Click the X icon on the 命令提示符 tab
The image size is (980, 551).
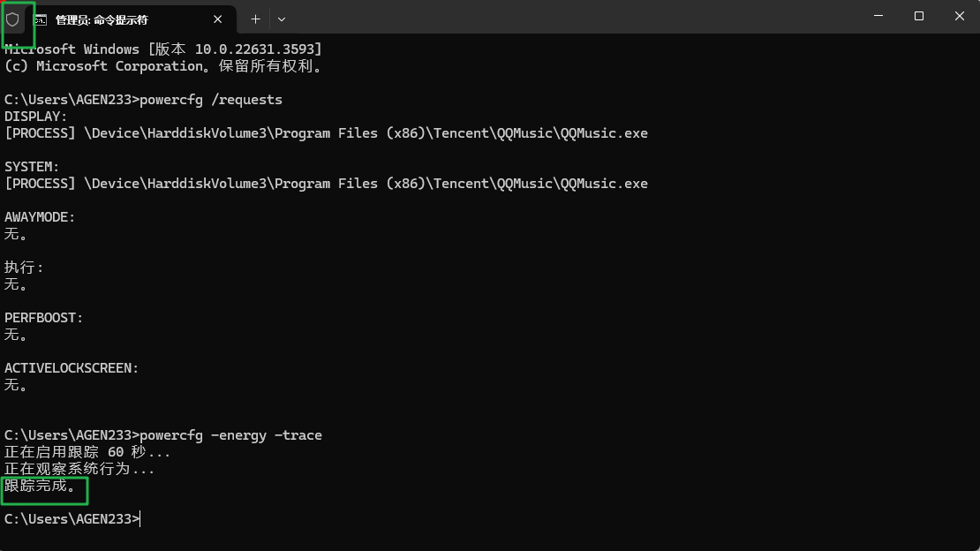217,19
